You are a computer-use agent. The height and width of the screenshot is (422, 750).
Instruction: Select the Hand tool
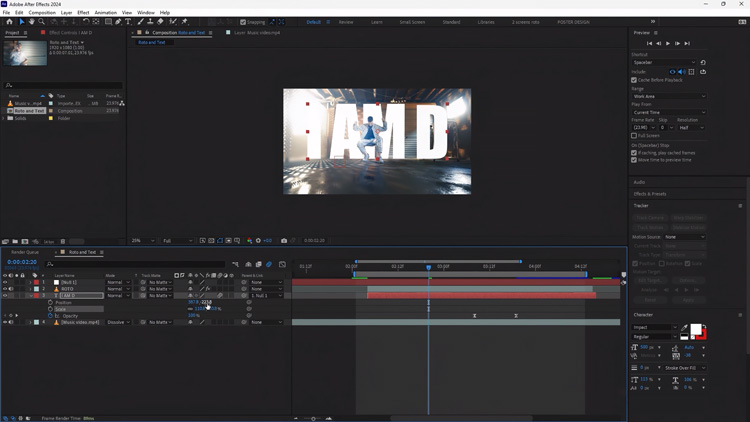pos(32,22)
